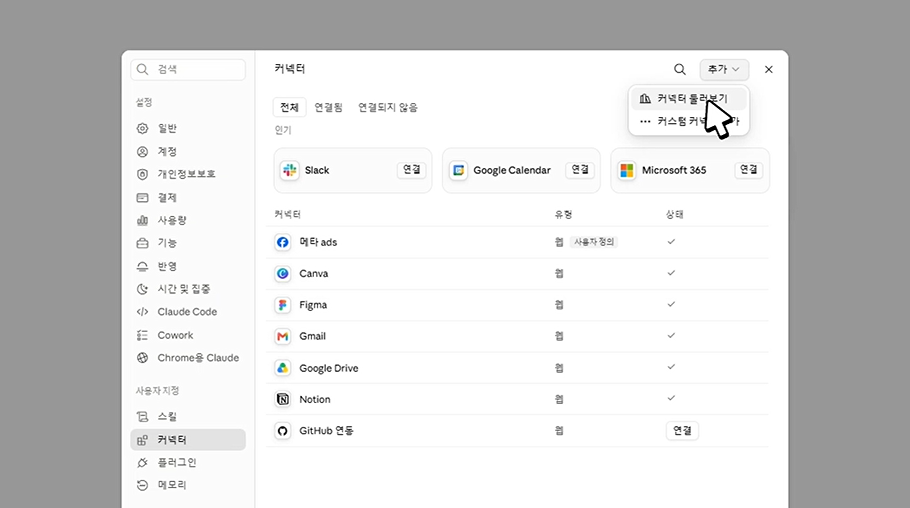Select the Gmail connector name
The width and height of the screenshot is (910, 508).
(x=312, y=336)
